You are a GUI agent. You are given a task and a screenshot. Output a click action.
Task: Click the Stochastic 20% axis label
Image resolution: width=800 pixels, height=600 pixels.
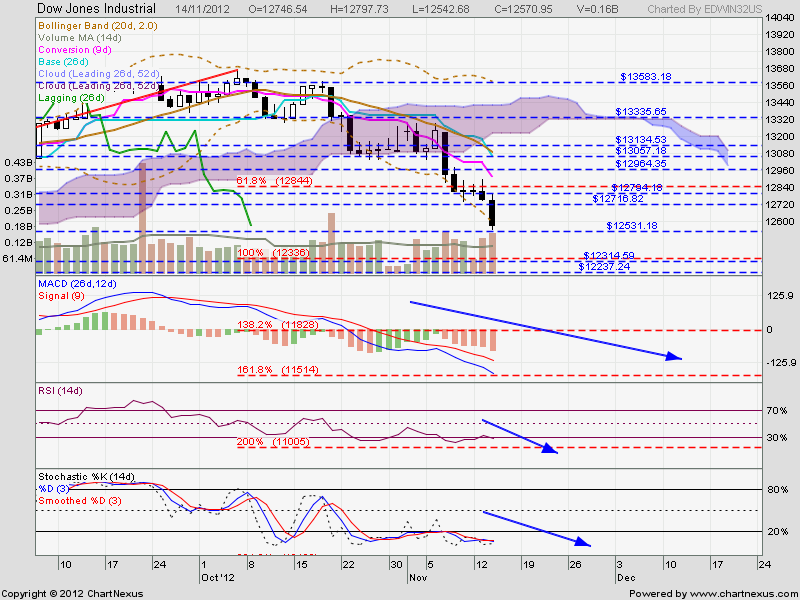coord(778,532)
